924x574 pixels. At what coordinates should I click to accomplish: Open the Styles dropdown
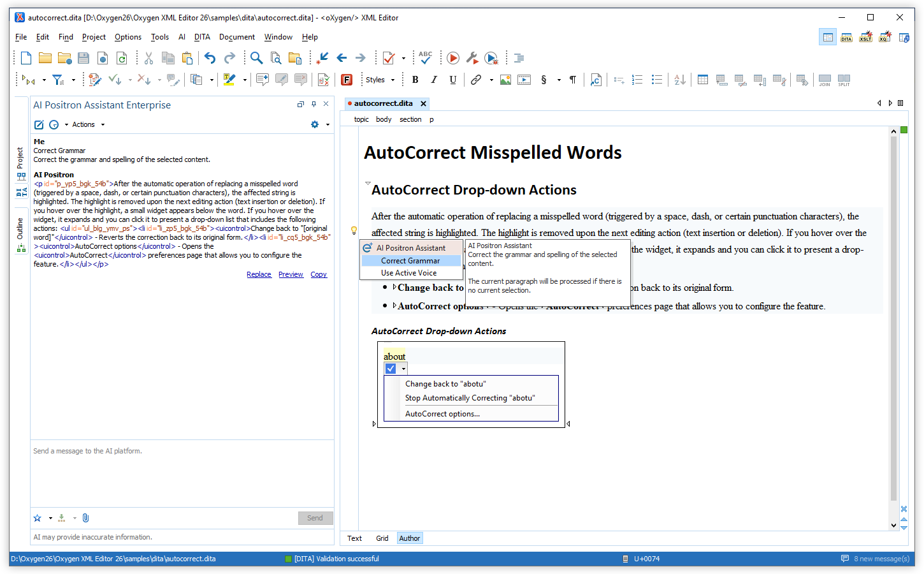pos(380,80)
